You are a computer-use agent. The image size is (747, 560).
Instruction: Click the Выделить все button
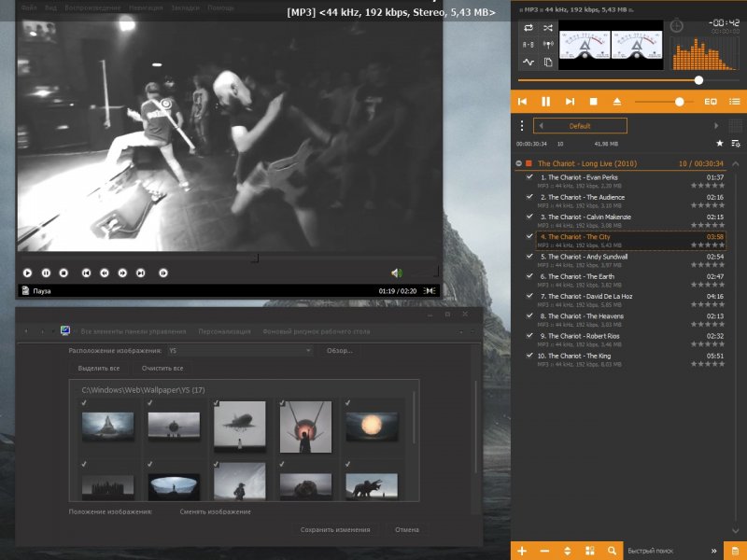[x=99, y=368]
